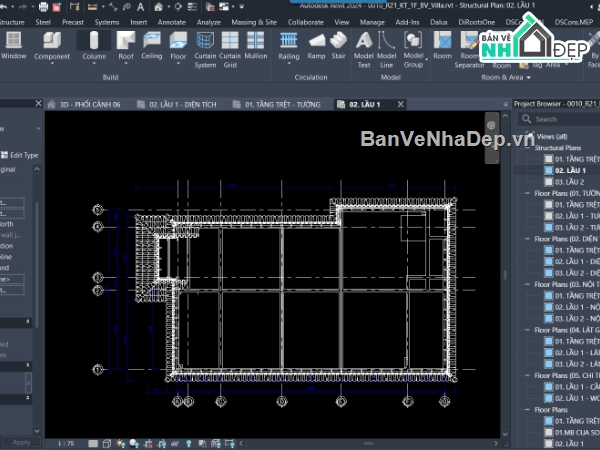600x450 pixels.
Task: Open the Massing & Site ribbon tab
Action: pyautogui.click(x=254, y=22)
